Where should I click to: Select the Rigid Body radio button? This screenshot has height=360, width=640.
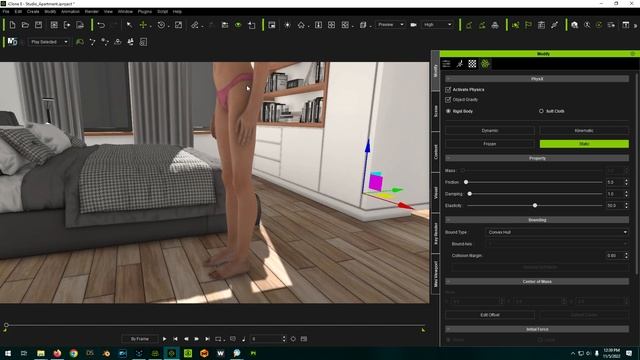[x=448, y=111]
